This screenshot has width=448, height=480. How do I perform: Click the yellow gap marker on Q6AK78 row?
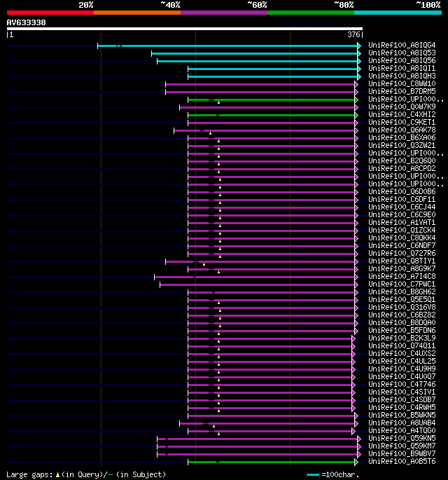pos(210,133)
